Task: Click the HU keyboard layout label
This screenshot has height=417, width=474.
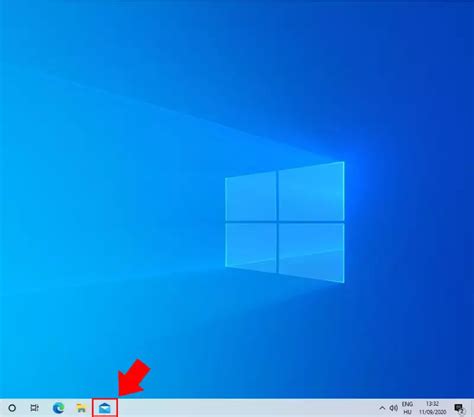Action: pyautogui.click(x=407, y=412)
